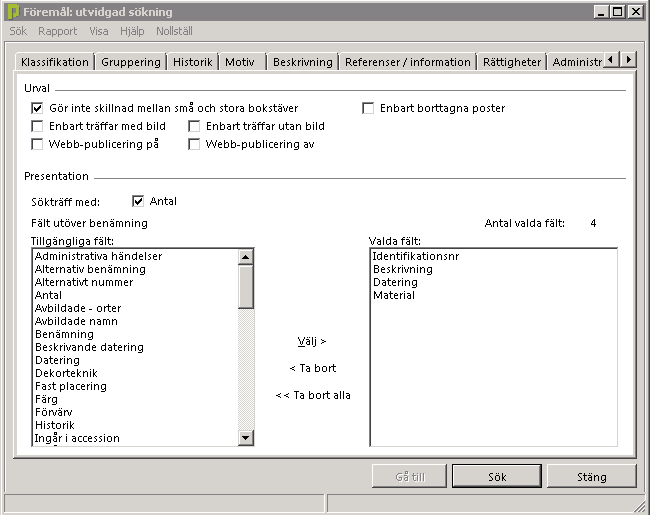Enable 'Enbart träffar med bild'
The height and width of the screenshot is (515, 650).
tap(37, 126)
